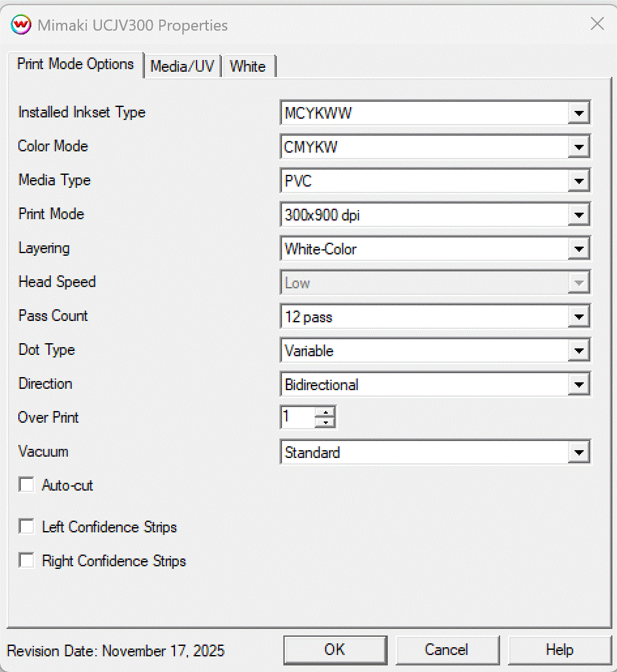
Task: Expand the Layering dropdown list
Action: pyautogui.click(x=578, y=249)
